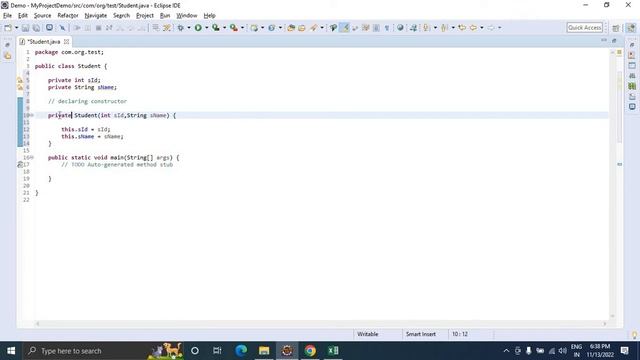Click the External Tools run icon
Screen dimensions: 640x360
pos(233,28)
